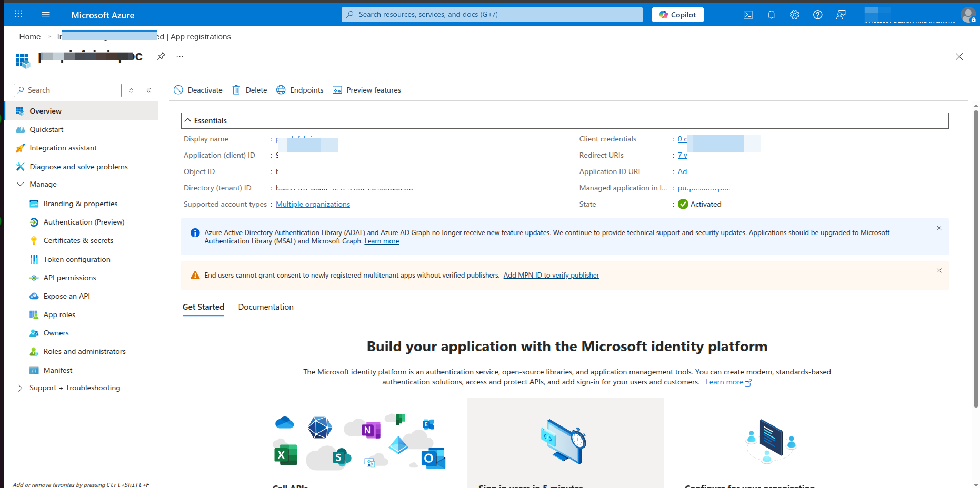Open Branding & properties
980x488 pixels.
pyautogui.click(x=81, y=204)
